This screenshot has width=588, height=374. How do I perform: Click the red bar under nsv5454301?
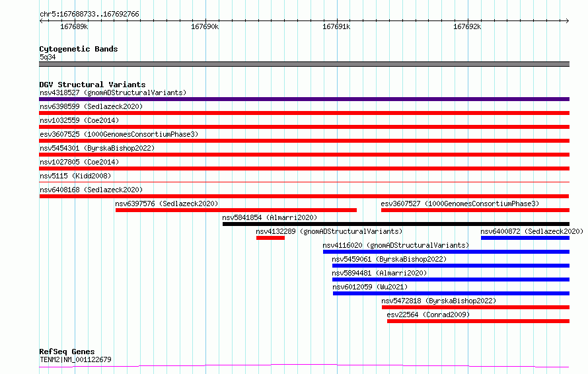(x=304, y=155)
